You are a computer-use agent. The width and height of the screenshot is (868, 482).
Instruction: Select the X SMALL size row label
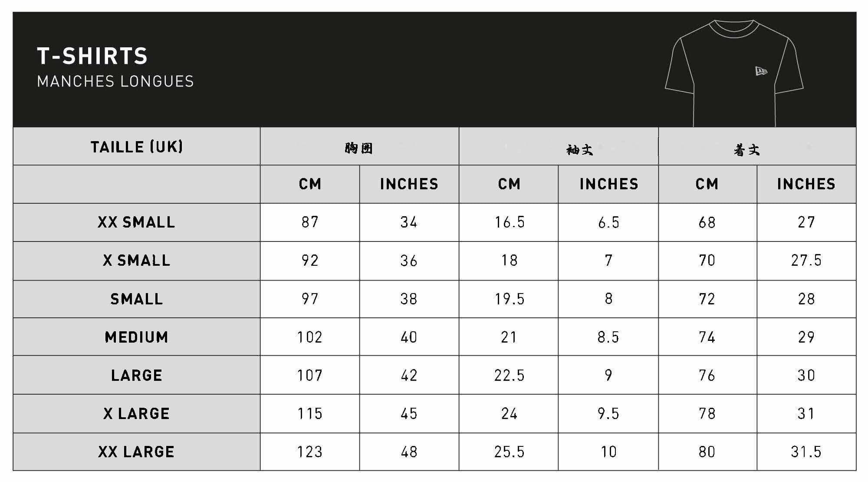[x=136, y=261]
